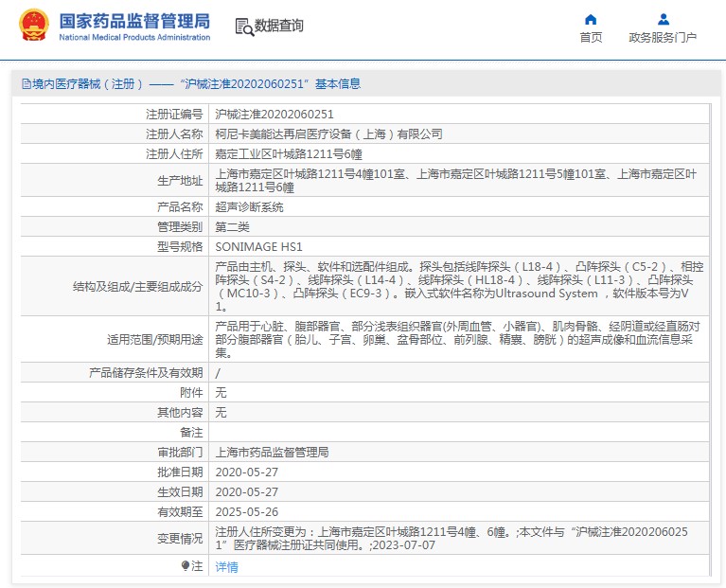Open the 首页 home page link
The width and height of the screenshot is (726, 588).
click(591, 38)
